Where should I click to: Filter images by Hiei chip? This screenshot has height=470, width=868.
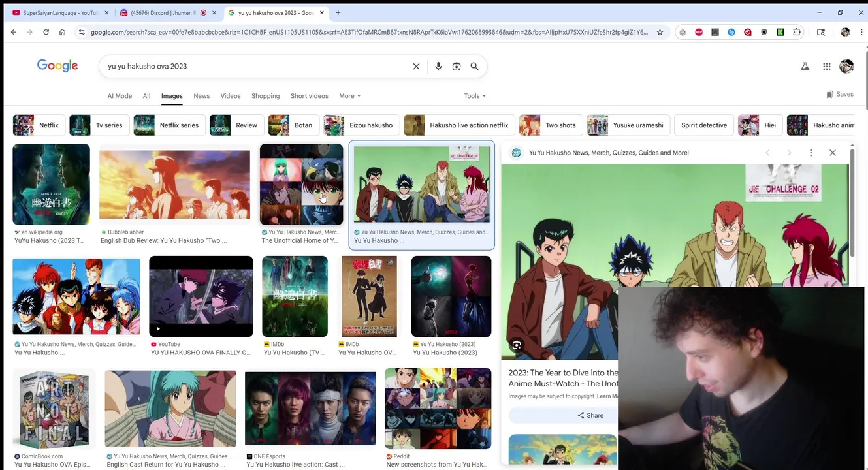point(760,125)
